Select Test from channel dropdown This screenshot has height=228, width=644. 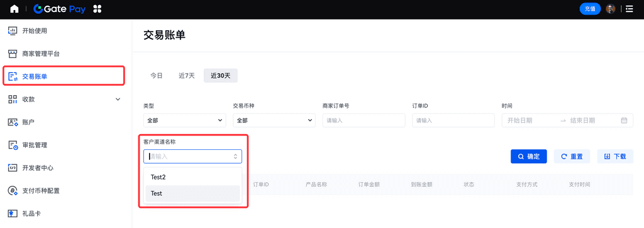click(192, 193)
